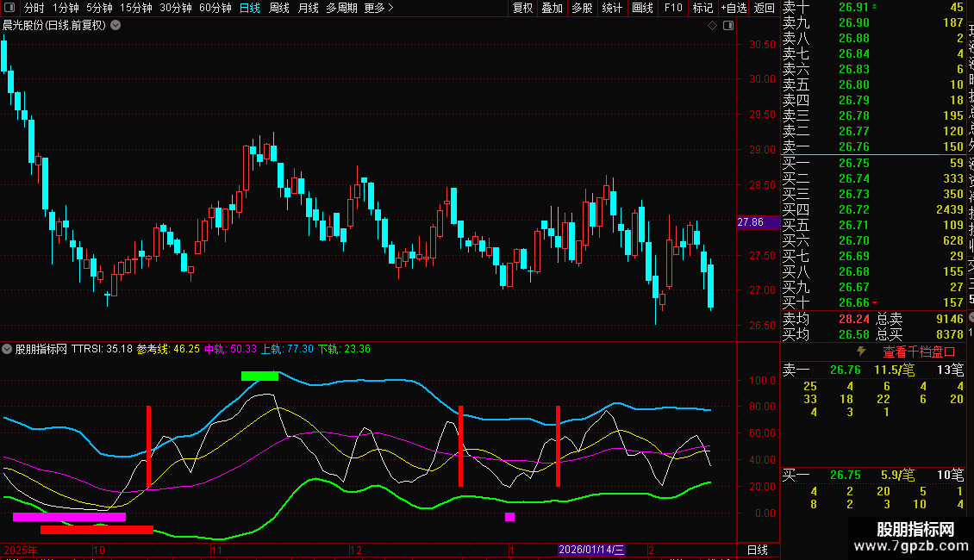Screen dimensions: 974x560
Task: Toggle the left sidebar panel icon
Action: tap(9, 8)
